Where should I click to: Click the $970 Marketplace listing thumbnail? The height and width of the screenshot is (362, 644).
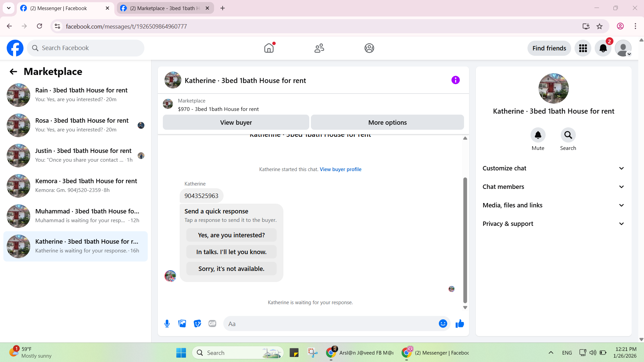coord(168,104)
